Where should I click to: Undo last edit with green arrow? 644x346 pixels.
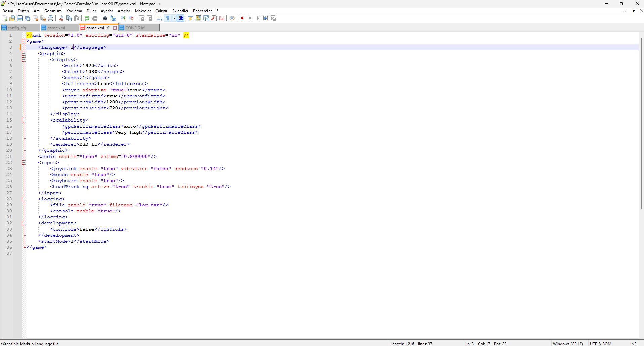(87, 18)
